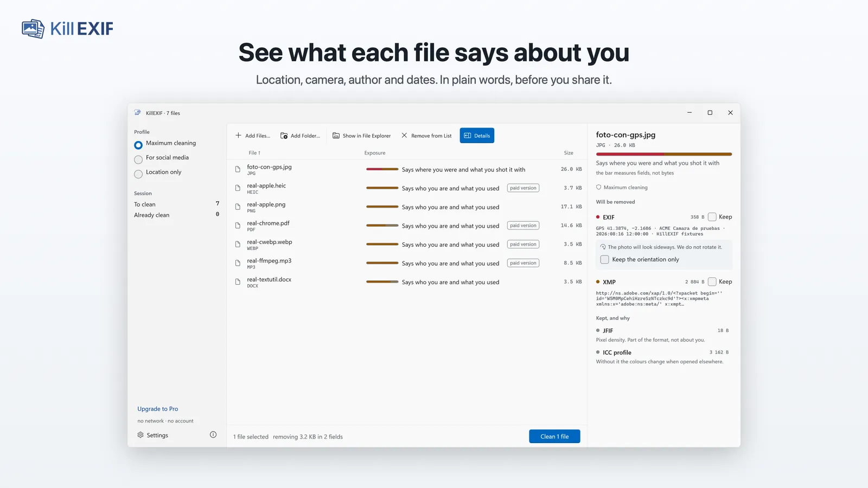
Task: Click the EXIF label under Will be removed
Action: tap(609, 217)
